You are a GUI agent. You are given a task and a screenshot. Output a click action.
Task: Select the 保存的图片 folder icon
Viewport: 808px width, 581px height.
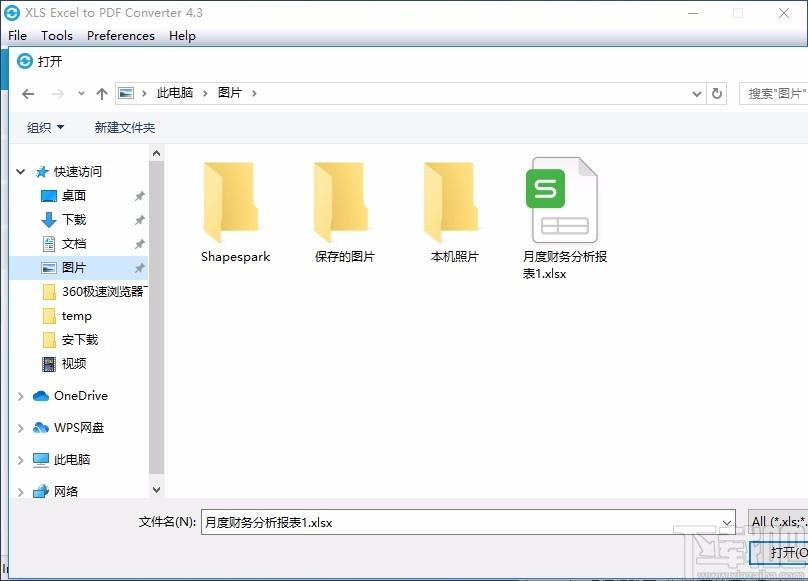[x=341, y=202]
